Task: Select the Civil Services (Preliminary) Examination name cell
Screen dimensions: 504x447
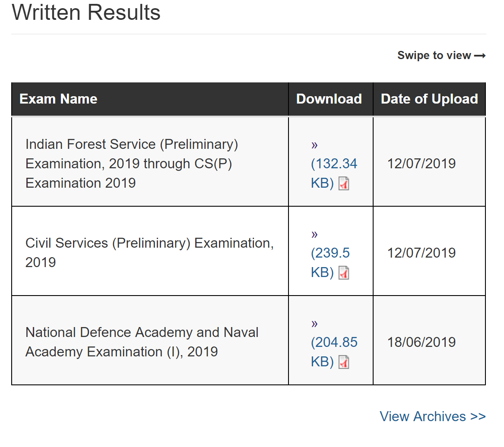Action: 149,252
